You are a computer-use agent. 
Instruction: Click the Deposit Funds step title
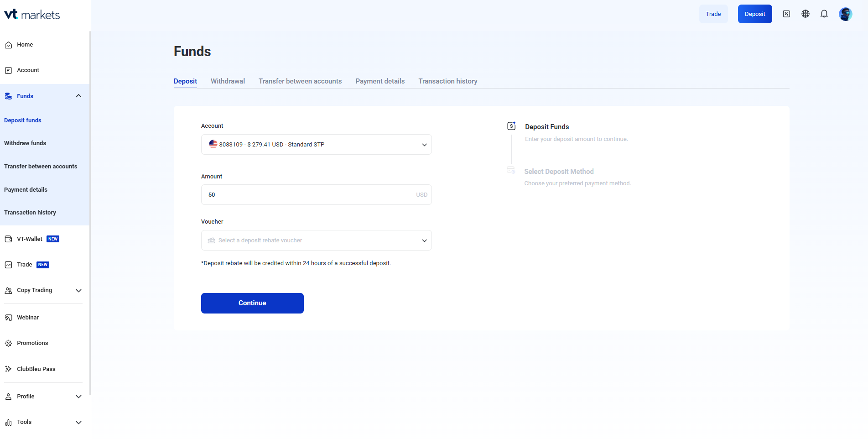(x=547, y=127)
